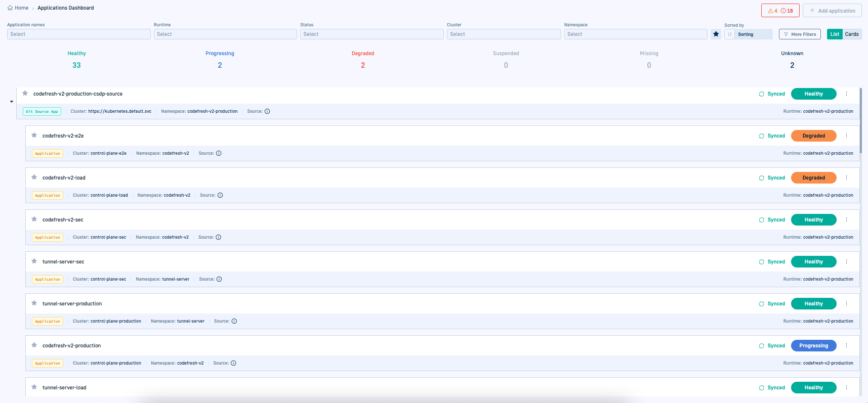
Task: Filter by Healthy status count
Action: point(76,65)
